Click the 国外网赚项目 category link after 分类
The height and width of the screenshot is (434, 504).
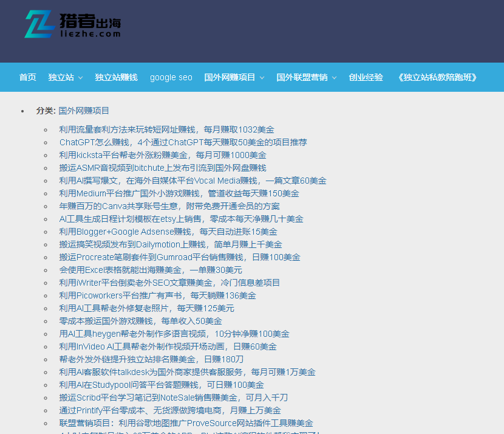click(x=84, y=111)
